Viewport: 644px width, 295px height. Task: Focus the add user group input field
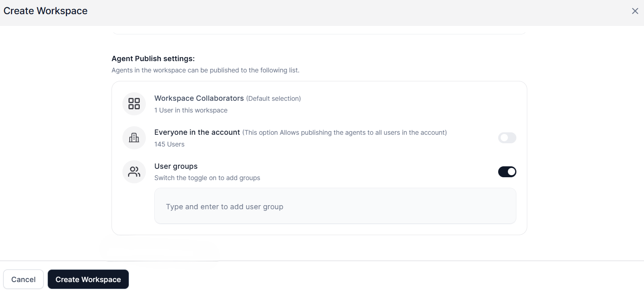pos(335,206)
